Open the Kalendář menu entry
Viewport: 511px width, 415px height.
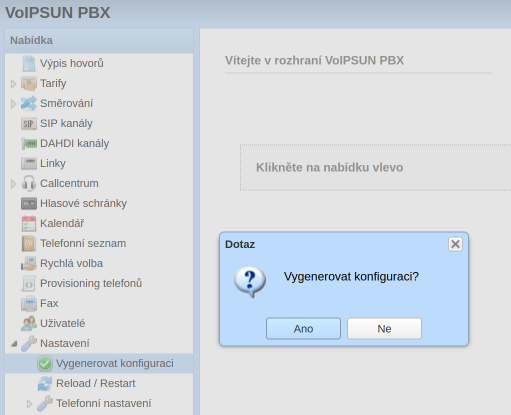coord(99,223)
